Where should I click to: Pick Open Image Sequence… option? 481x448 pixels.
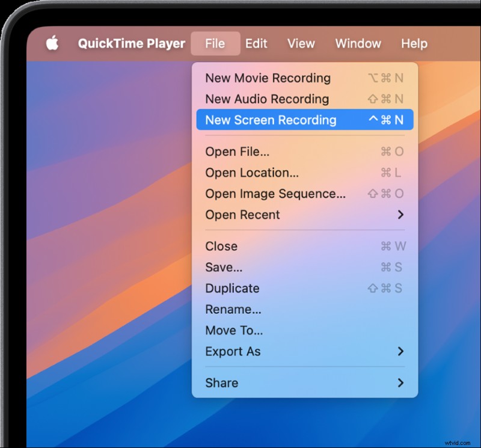[x=275, y=194]
